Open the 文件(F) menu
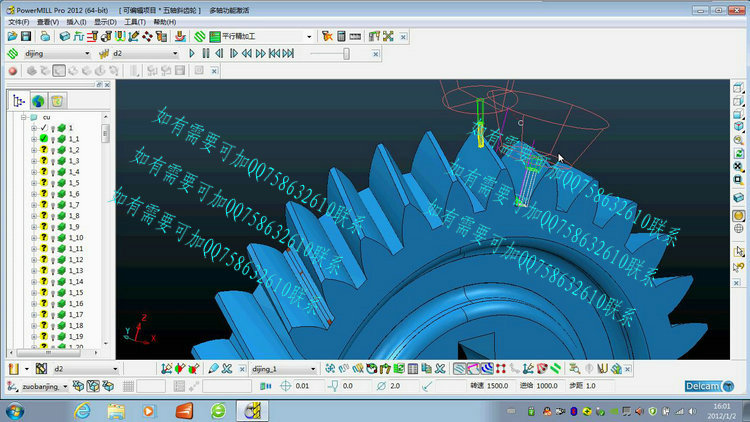The image size is (750, 422). (19, 22)
